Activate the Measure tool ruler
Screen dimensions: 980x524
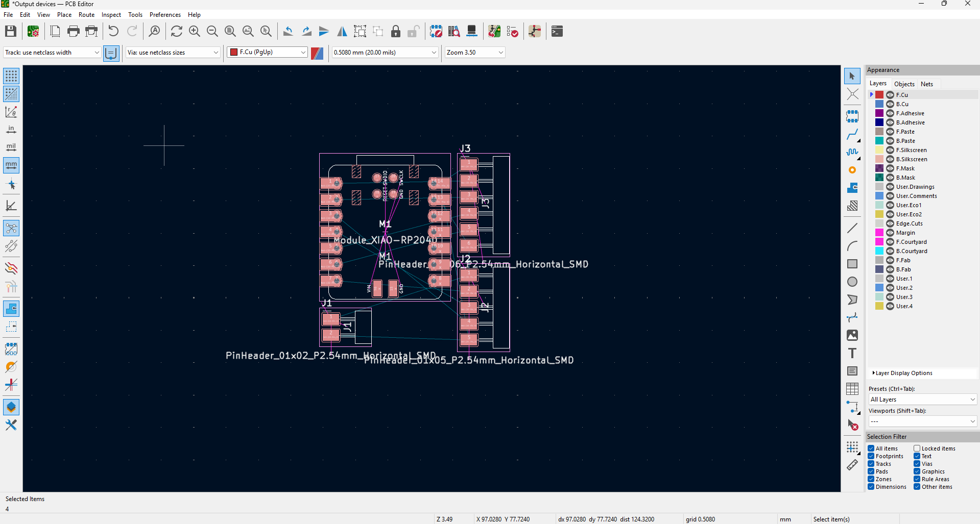(852, 465)
